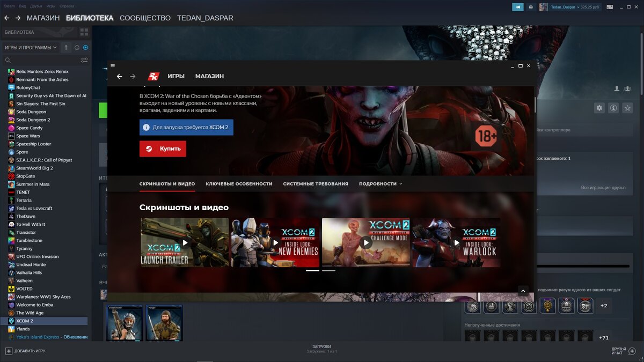Click the red Купить button

click(163, 149)
